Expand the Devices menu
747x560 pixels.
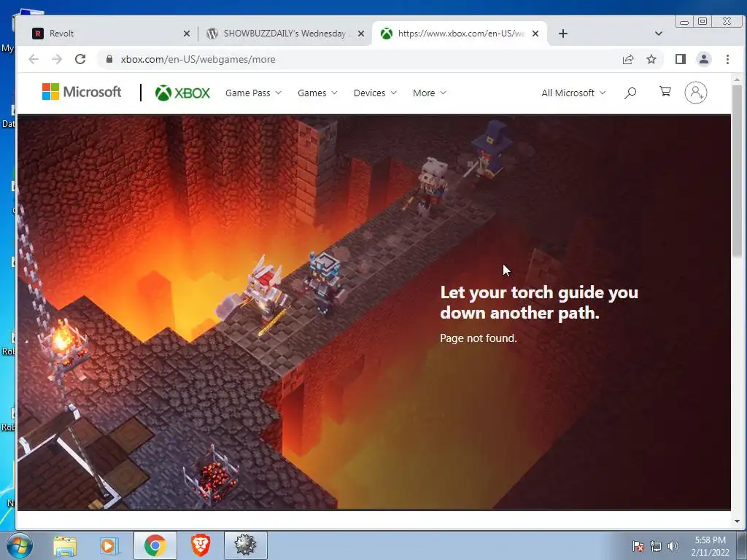click(375, 93)
